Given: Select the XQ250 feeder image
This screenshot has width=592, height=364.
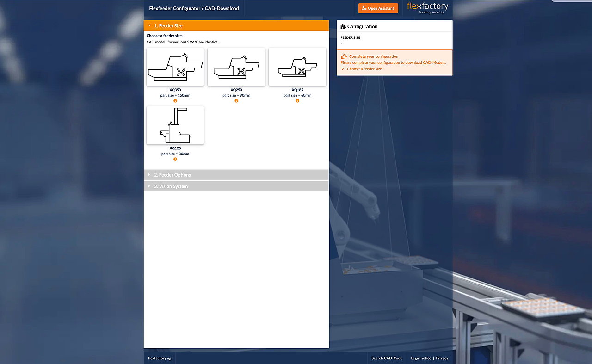Looking at the screenshot, I should (236, 67).
